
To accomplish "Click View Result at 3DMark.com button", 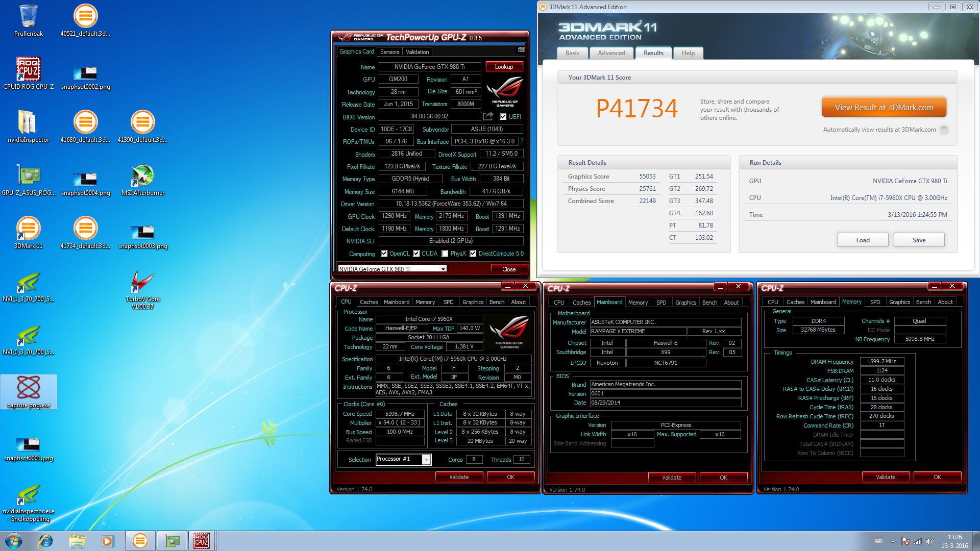I will pos(884,108).
